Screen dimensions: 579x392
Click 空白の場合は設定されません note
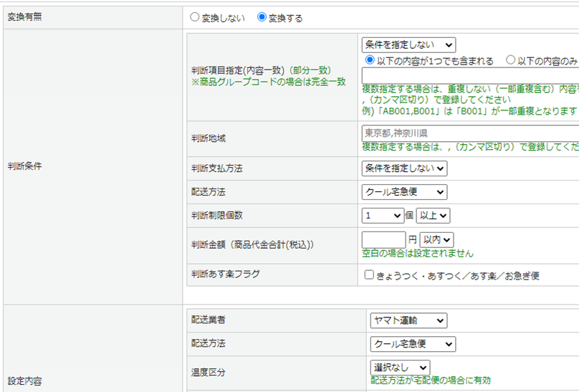click(x=418, y=254)
